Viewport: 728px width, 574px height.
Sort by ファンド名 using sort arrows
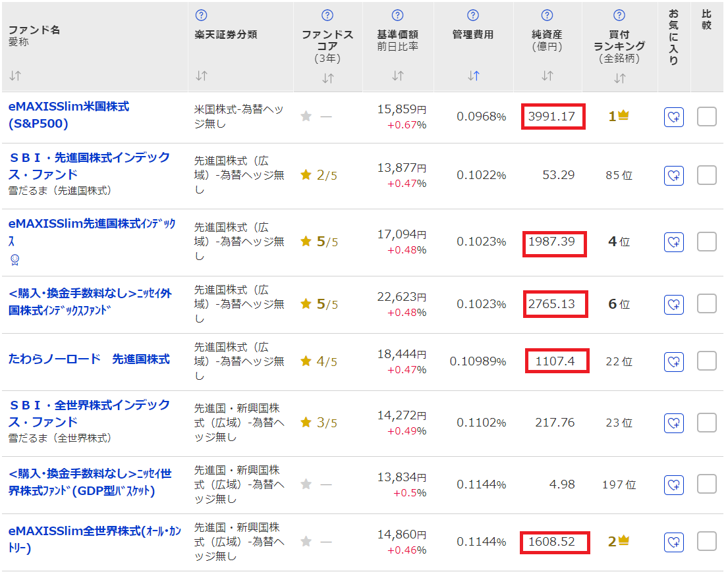(x=15, y=76)
